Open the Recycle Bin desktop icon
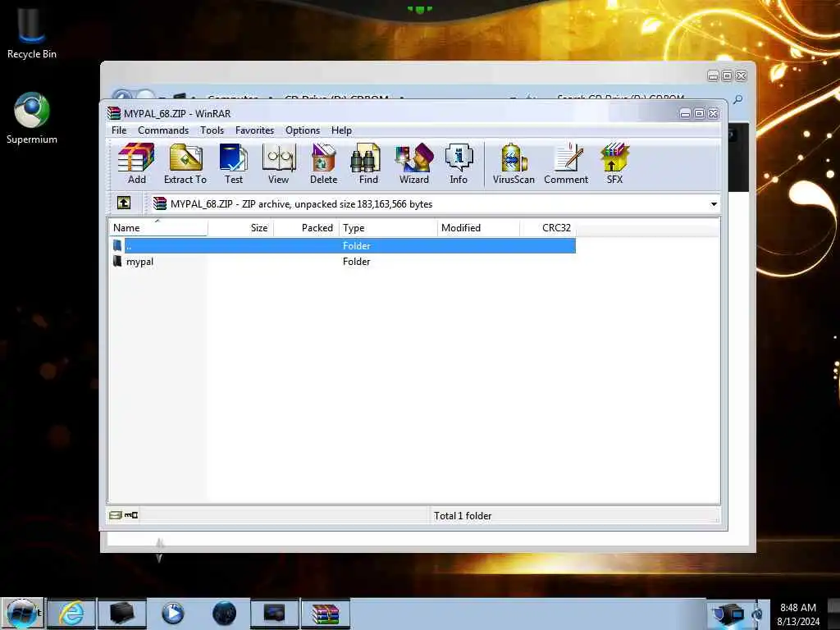840x630 pixels. click(x=32, y=32)
